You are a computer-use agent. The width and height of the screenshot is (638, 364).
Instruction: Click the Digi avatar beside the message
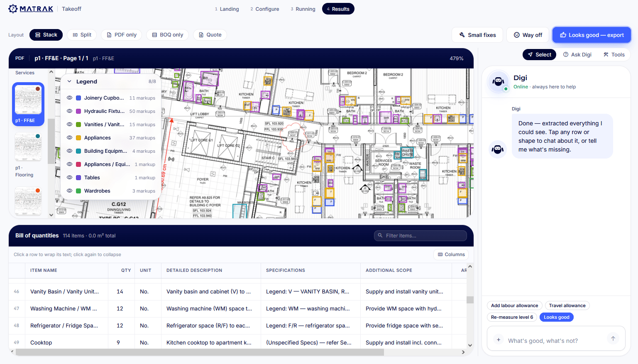point(498,149)
